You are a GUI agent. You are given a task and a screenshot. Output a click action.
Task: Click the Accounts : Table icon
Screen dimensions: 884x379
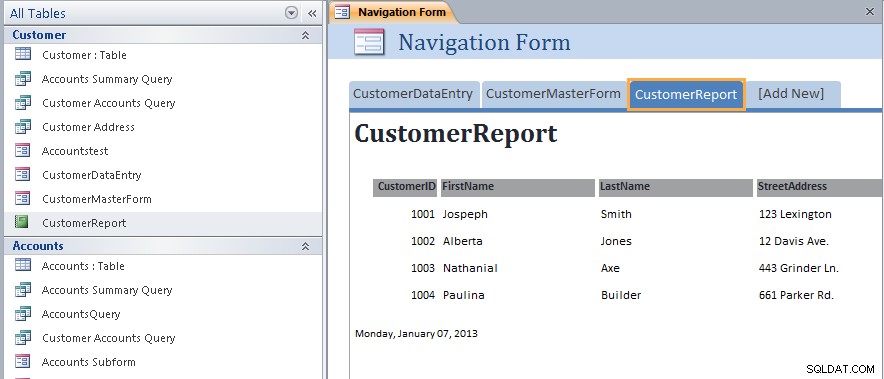coord(23,265)
